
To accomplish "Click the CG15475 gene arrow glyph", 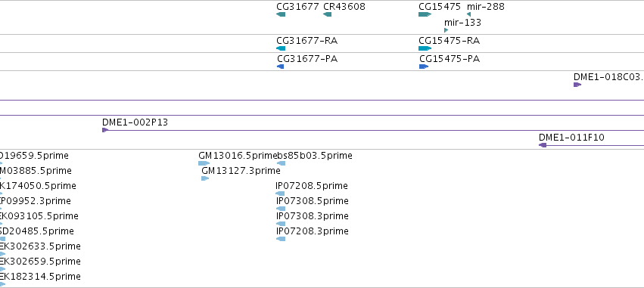I will pos(425,14).
